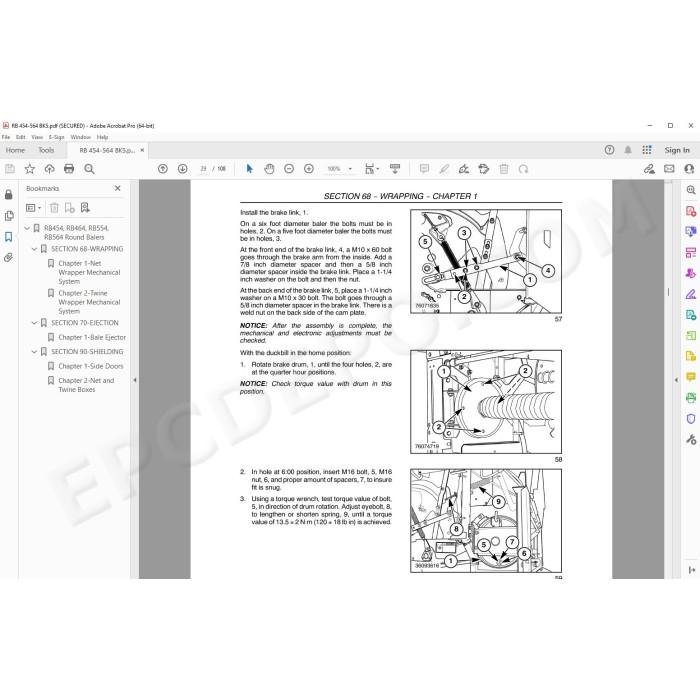This screenshot has width=700, height=700.
Task: Open bookmarks options menu dropdown
Action: [33, 208]
